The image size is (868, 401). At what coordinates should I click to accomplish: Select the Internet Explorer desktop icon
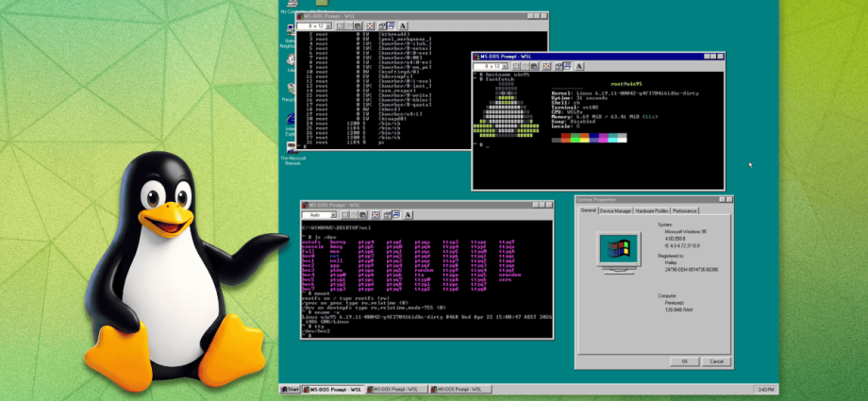click(290, 124)
